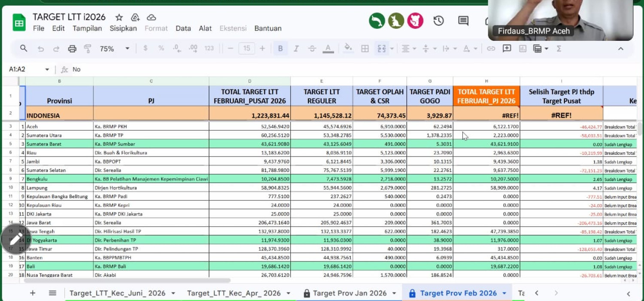This screenshot has height=301, width=644.
Task: Open the comments icon in header
Action: 463,21
